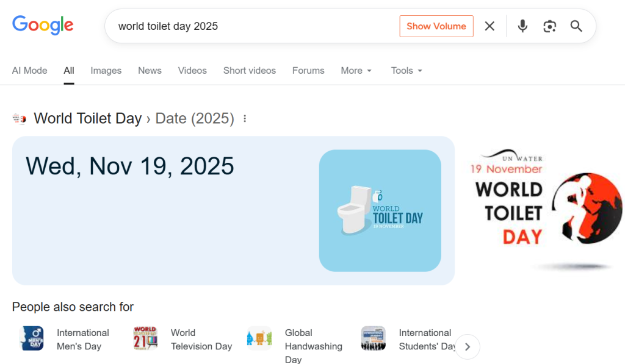Screen dimensions: 625x364
Task: Click into the search query field
Action: point(255,26)
